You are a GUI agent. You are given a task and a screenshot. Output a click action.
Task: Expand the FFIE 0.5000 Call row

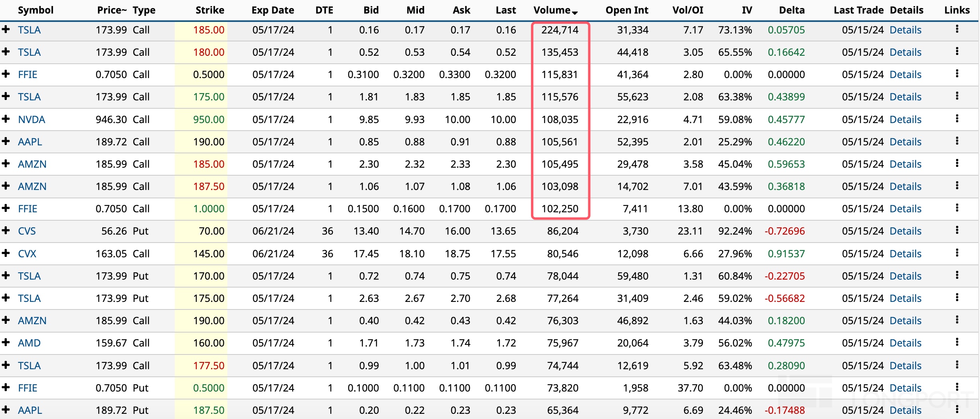tap(6, 74)
